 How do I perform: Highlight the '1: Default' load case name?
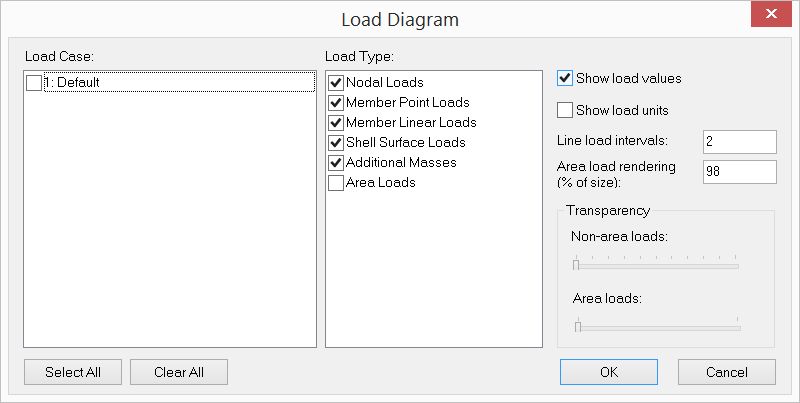(72, 83)
